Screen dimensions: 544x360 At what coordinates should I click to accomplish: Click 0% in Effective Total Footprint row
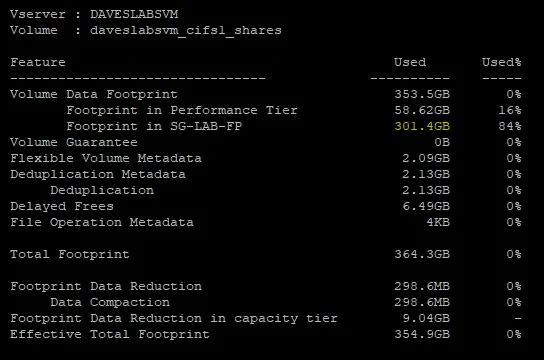[x=513, y=334]
